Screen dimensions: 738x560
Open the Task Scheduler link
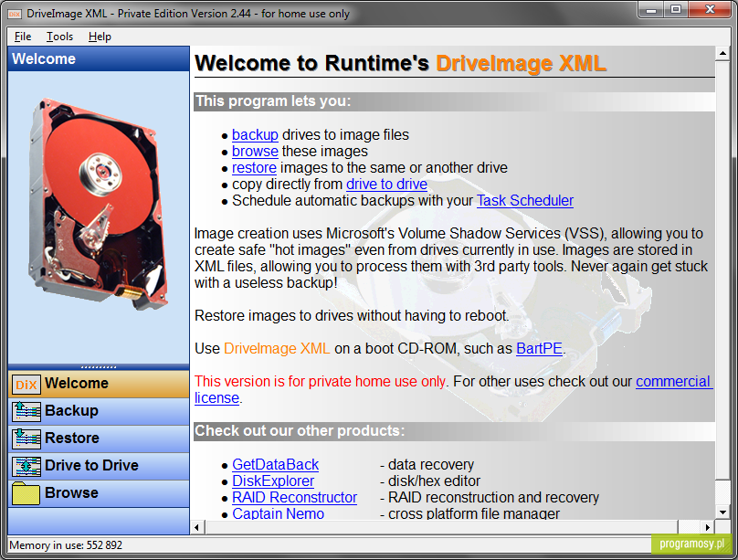click(x=525, y=200)
